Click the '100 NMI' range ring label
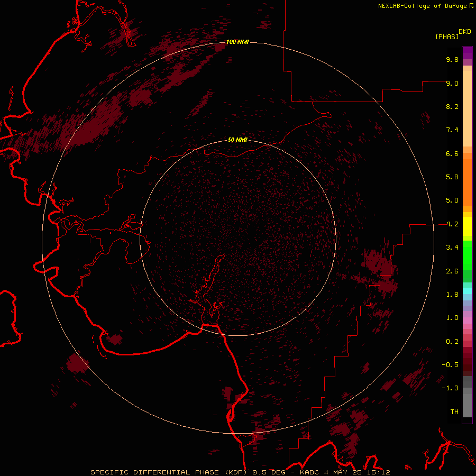 click(237, 42)
